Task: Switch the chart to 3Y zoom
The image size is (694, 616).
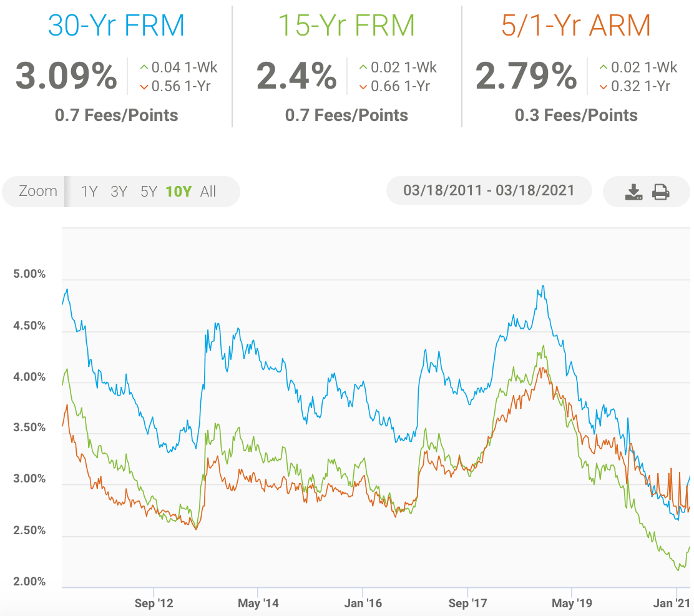Action: [x=119, y=192]
